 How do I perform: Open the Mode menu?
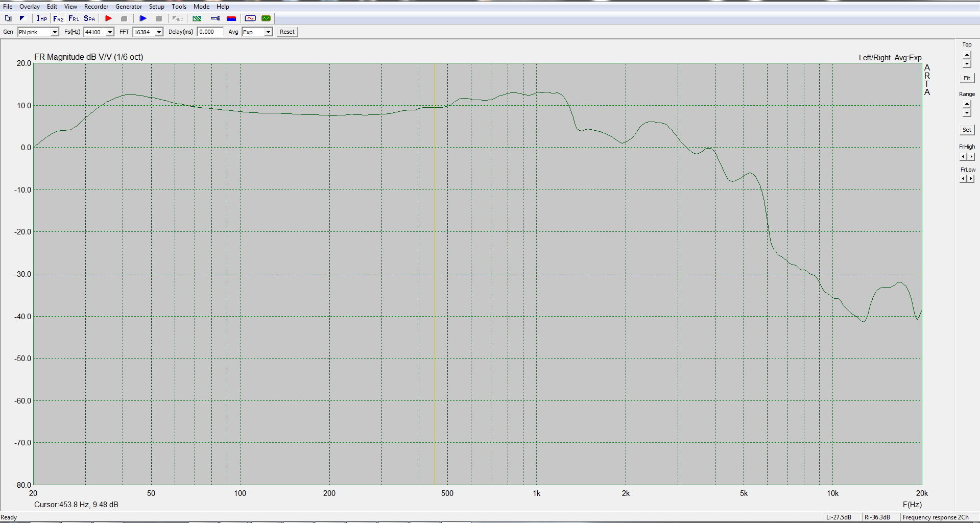tap(201, 7)
